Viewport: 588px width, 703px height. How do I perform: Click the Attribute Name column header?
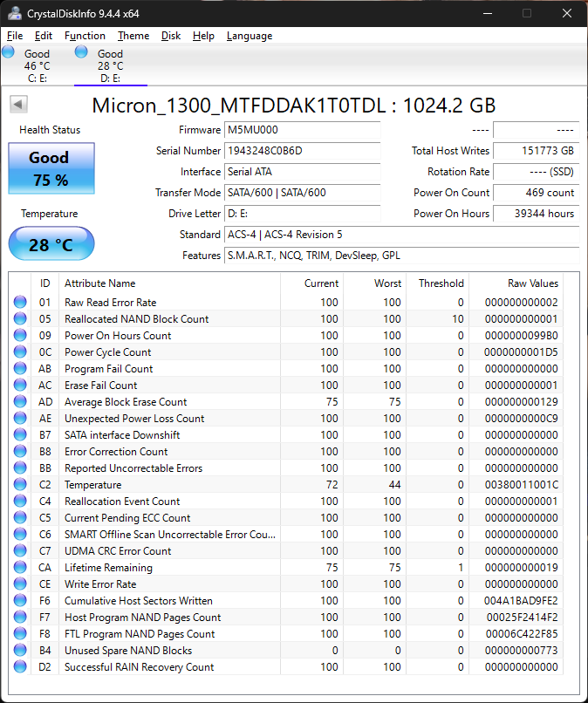[x=99, y=283]
